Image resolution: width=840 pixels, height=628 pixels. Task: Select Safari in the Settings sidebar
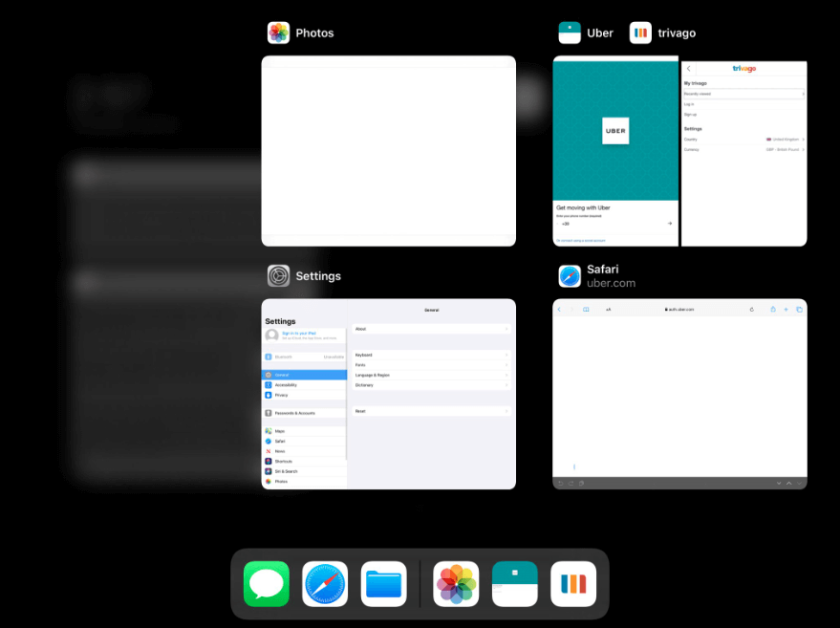(x=304, y=441)
